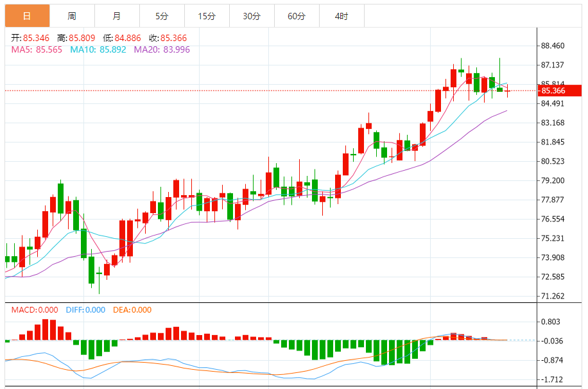Click the MA5: 85.565 indicator label

pyautogui.click(x=37, y=49)
